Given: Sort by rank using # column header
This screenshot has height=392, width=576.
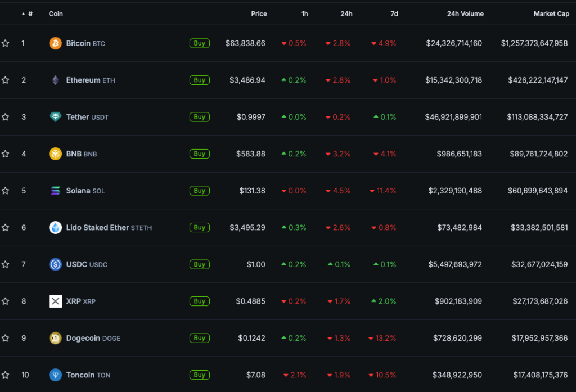Looking at the screenshot, I should pos(30,13).
